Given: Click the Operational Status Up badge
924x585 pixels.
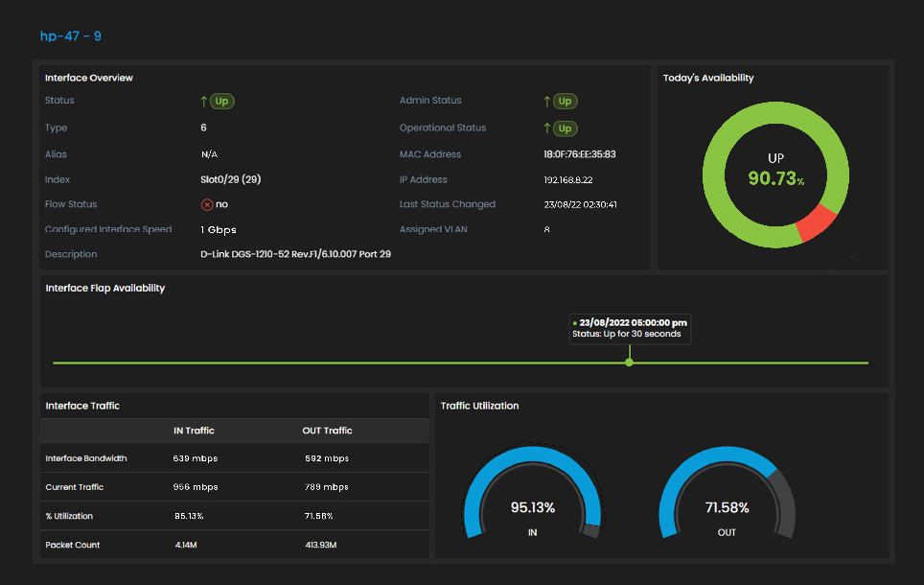Looking at the screenshot, I should 565,129.
